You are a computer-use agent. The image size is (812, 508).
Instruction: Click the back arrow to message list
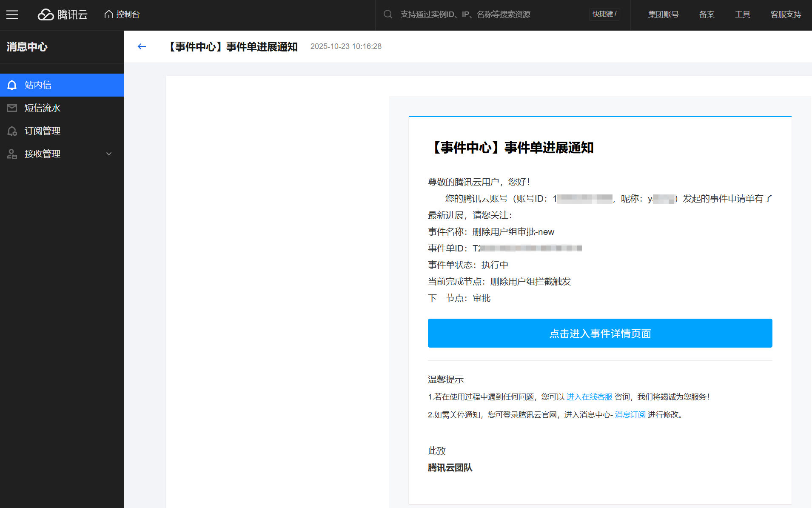tap(142, 46)
